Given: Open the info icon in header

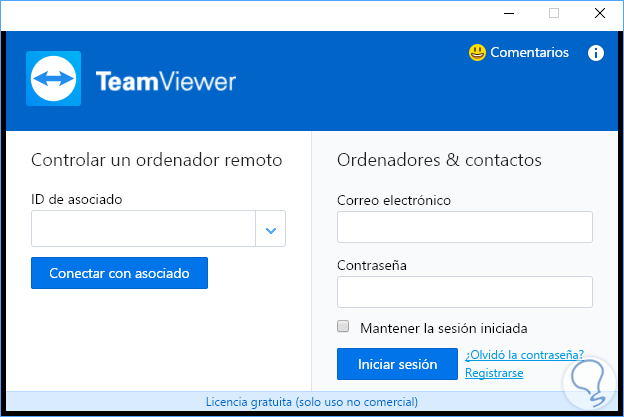Looking at the screenshot, I should (595, 53).
